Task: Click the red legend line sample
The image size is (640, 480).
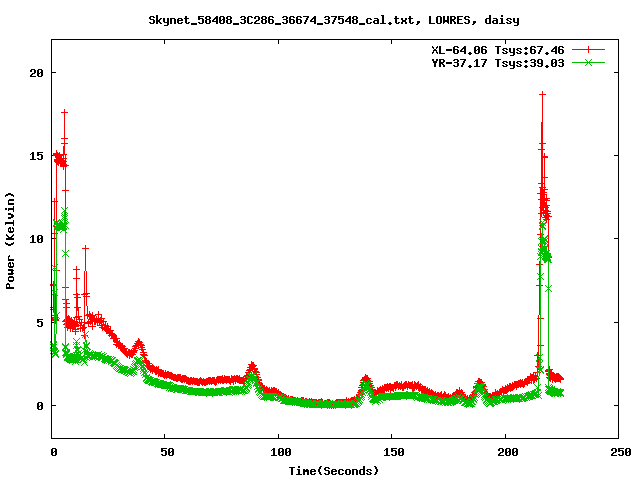Action: 588,50
